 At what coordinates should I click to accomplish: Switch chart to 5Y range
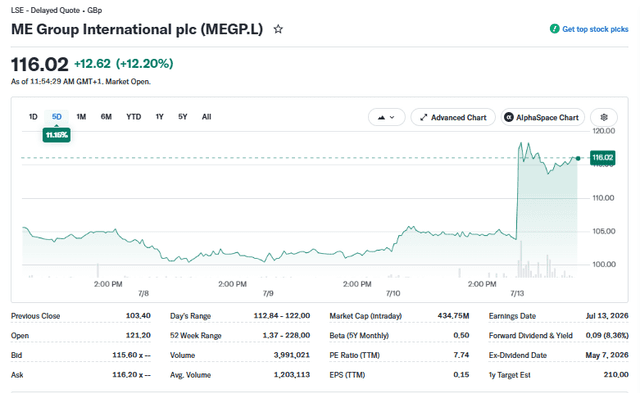tap(182, 117)
